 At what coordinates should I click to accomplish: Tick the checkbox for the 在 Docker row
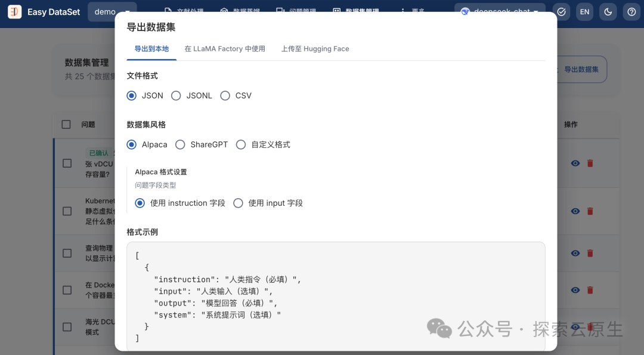[x=67, y=290]
